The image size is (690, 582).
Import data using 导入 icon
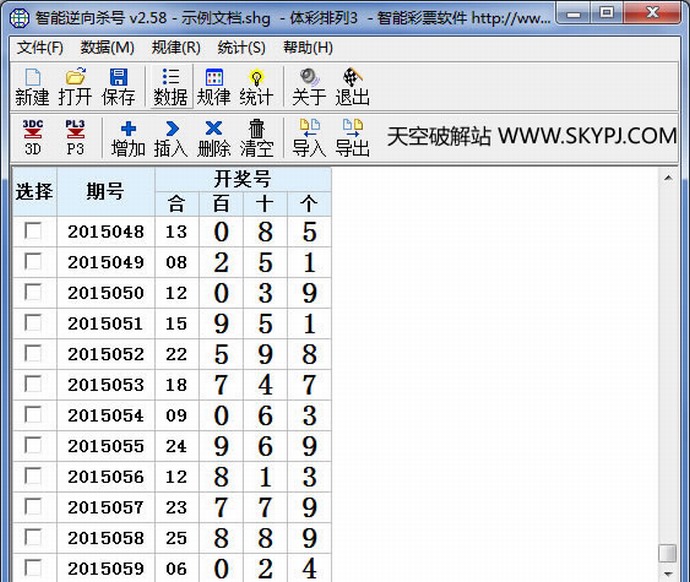[x=309, y=138]
